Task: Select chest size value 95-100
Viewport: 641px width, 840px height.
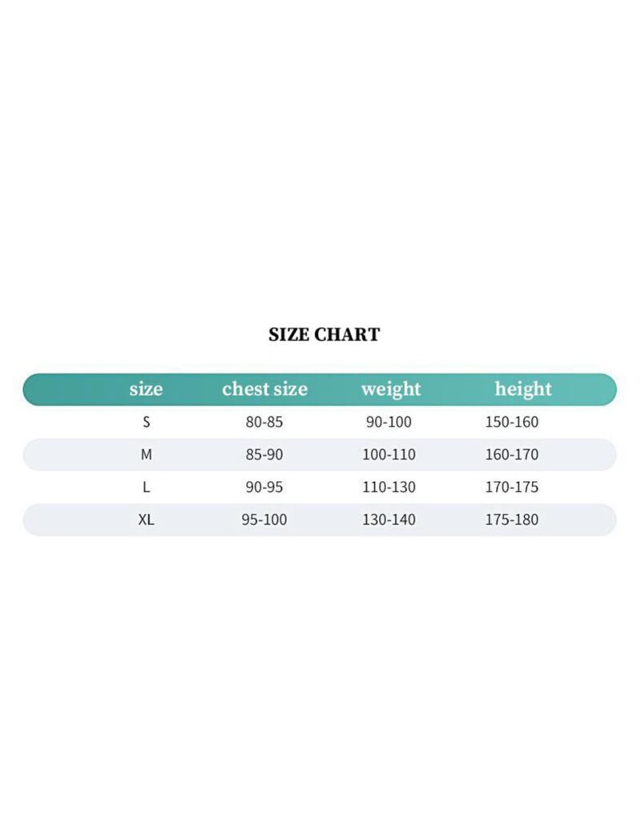Action: click(x=264, y=519)
